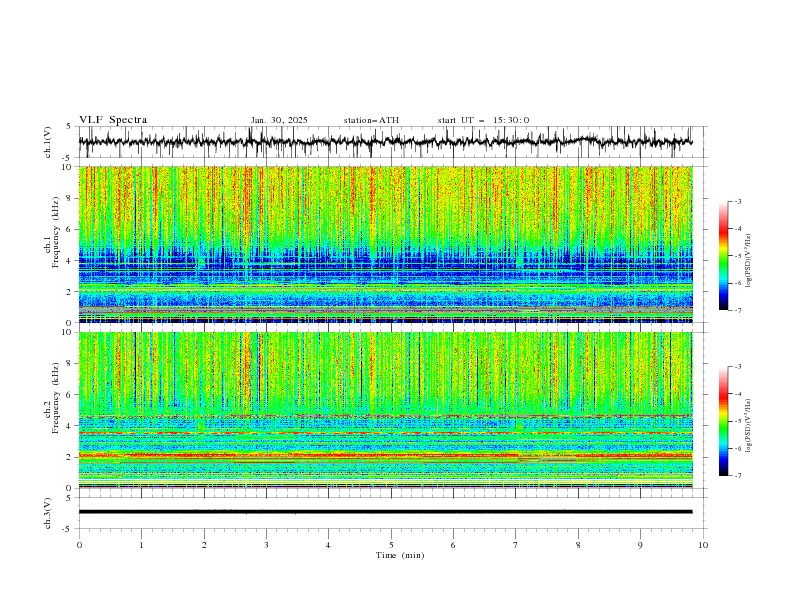Click the time axis tick label "1"
792x612 pixels.
[141, 545]
